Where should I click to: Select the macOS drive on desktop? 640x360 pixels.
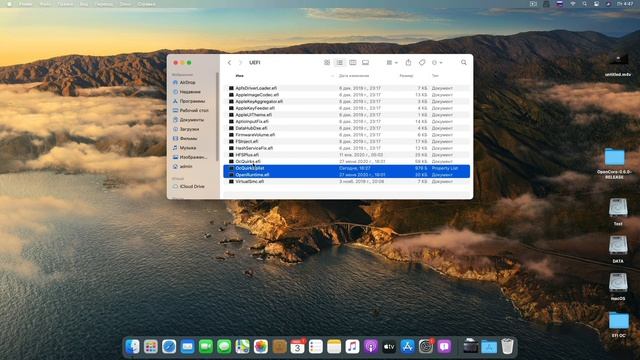point(618,286)
